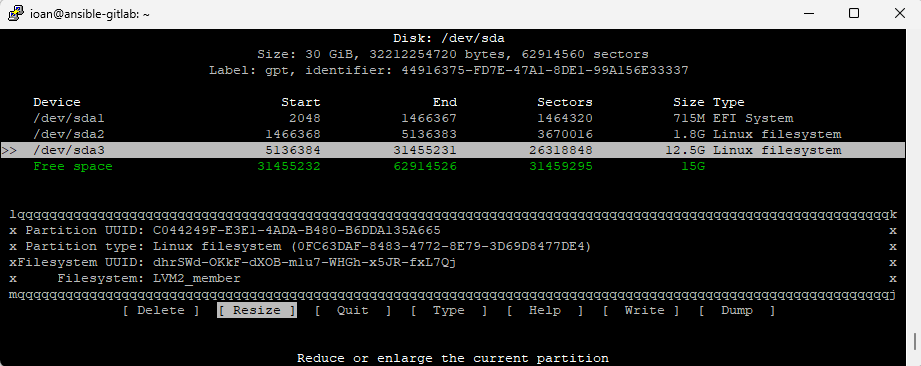
Task: Click the Filesystem LVM2_member text
Action: pyautogui.click(x=197, y=278)
